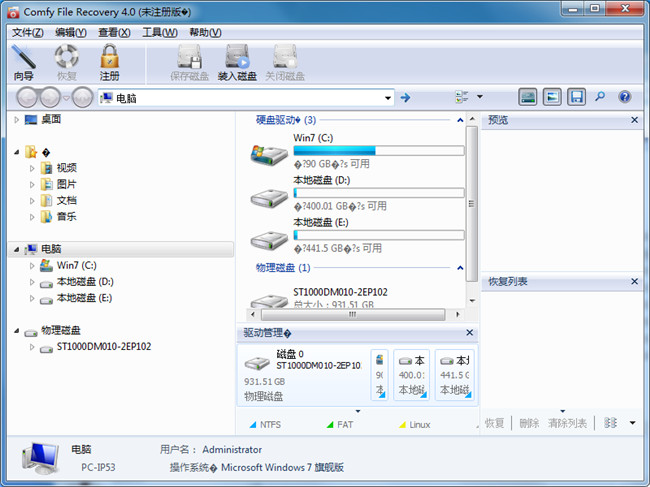The image size is (650, 487).
Task: Open the search magnifier icon
Action: (600, 97)
